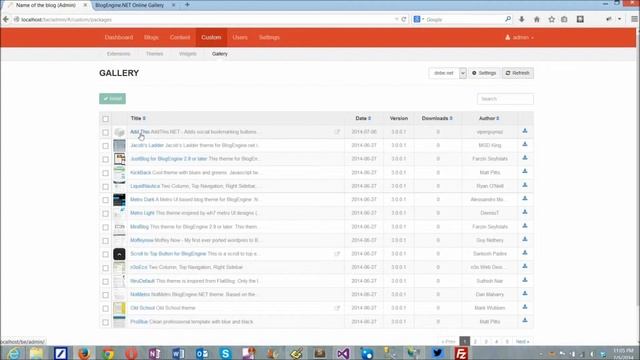Switch to the Themes sub-tab
The height and width of the screenshot is (360, 640).
(154, 54)
